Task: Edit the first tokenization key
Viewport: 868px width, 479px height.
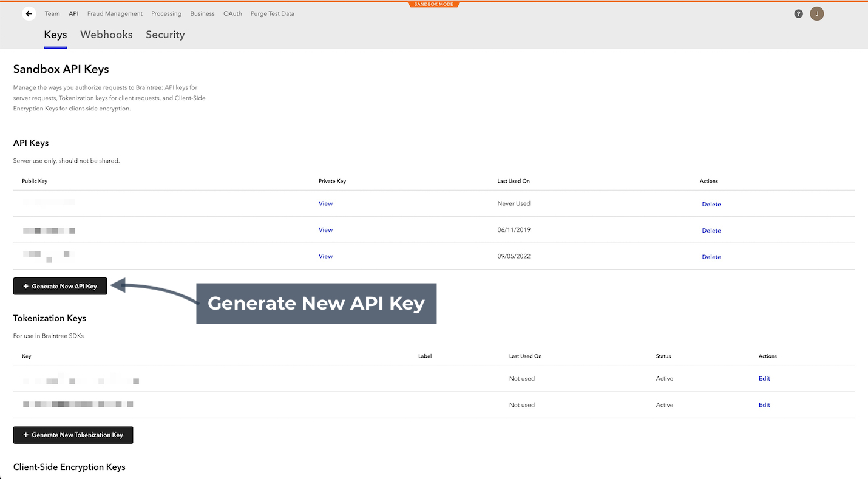Action: (764, 378)
